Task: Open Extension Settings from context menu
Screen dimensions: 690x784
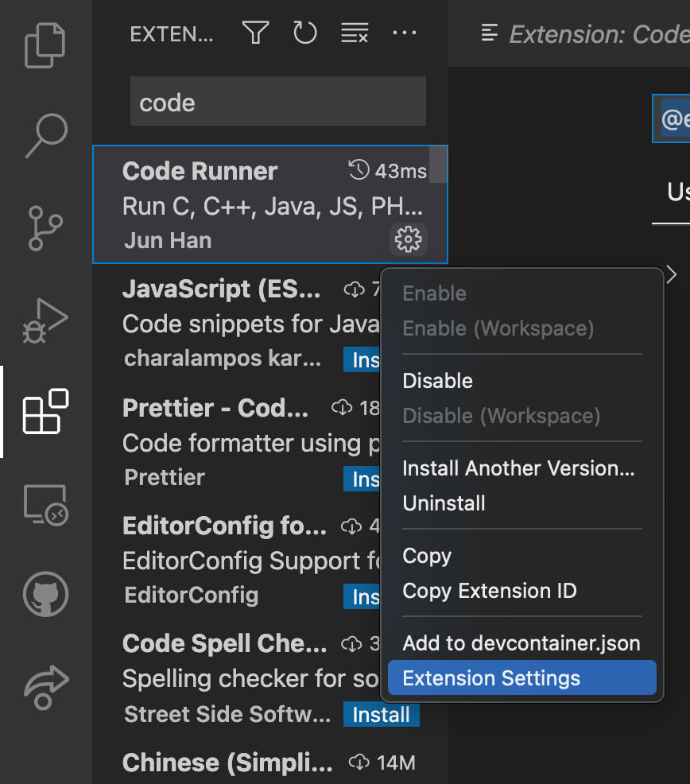Action: (x=522, y=678)
